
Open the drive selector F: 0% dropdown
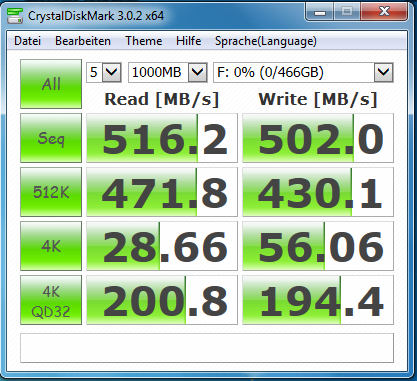click(303, 72)
